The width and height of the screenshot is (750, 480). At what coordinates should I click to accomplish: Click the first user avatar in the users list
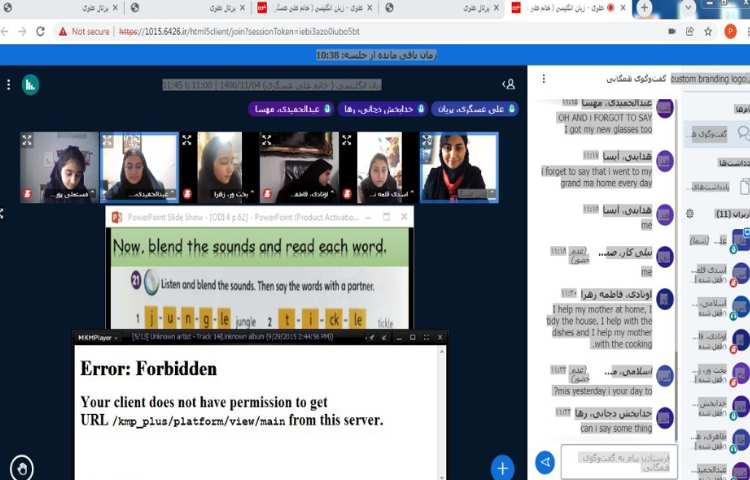point(740,240)
